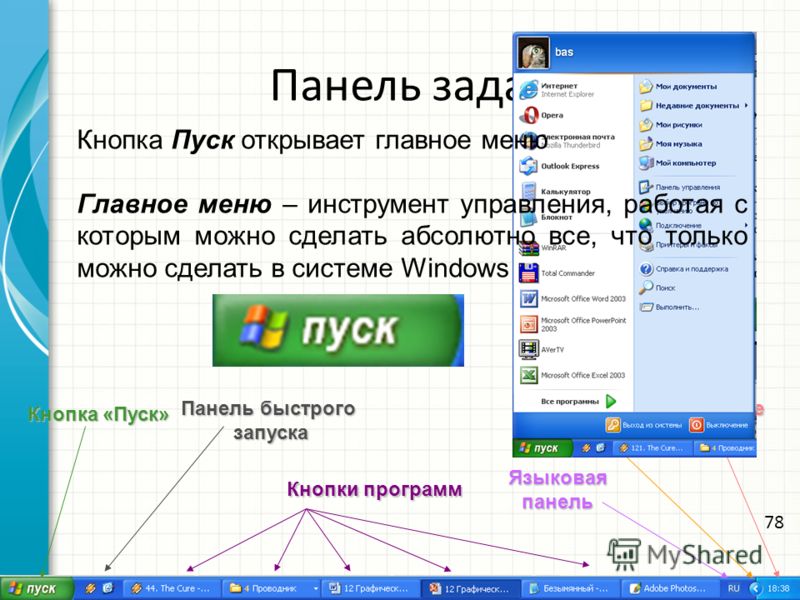Expand hidden tray icons chevron near clock
The image size is (800, 600).
pos(758,588)
